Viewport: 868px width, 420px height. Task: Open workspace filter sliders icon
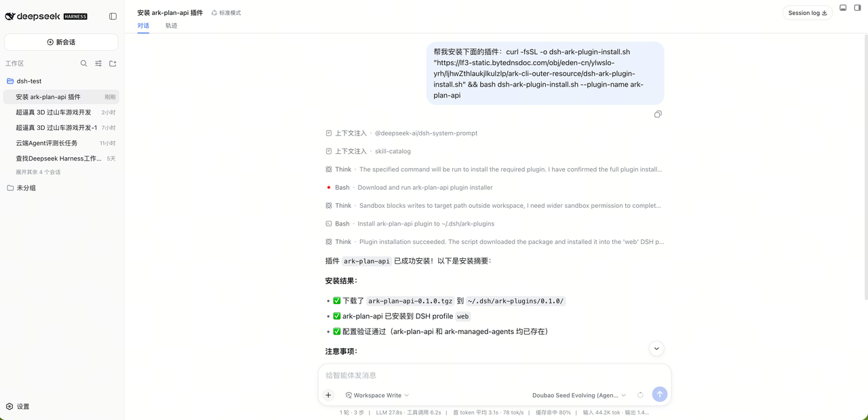click(x=98, y=64)
